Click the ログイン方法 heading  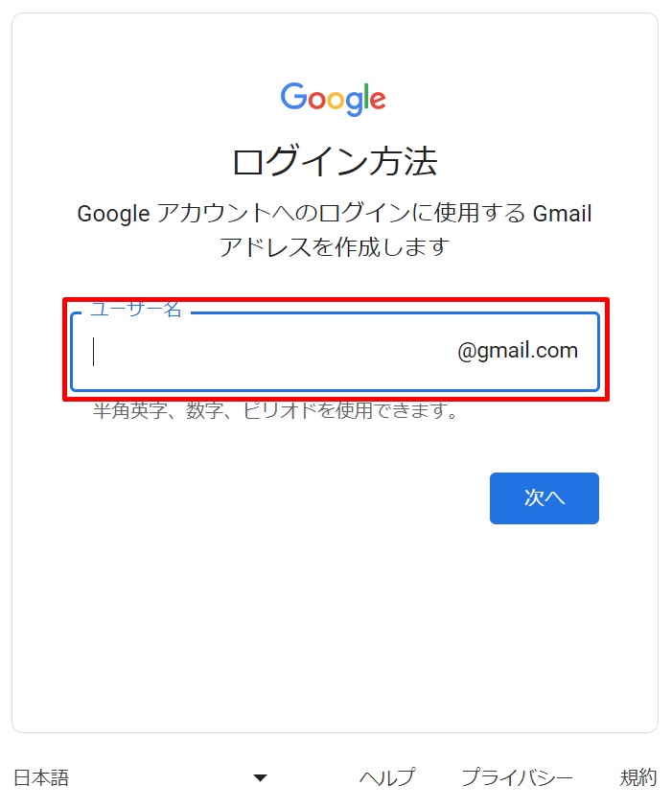(x=335, y=161)
